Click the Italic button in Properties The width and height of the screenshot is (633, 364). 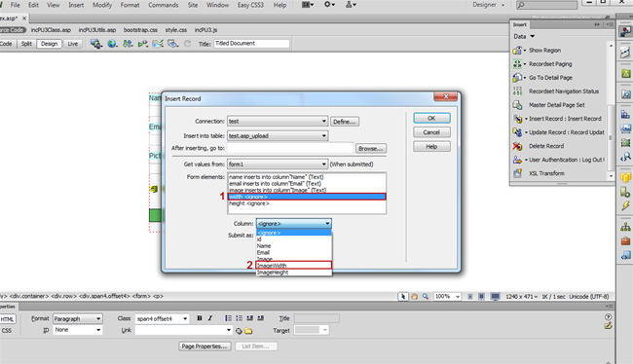pyautogui.click(x=210, y=318)
